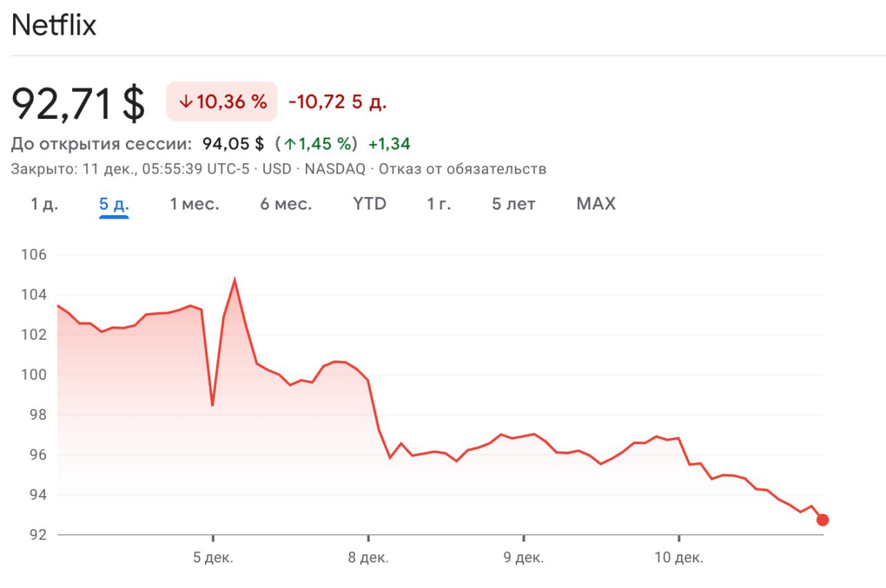Click the Netflix title heading
This screenshot has height=588, width=886.
point(54,26)
